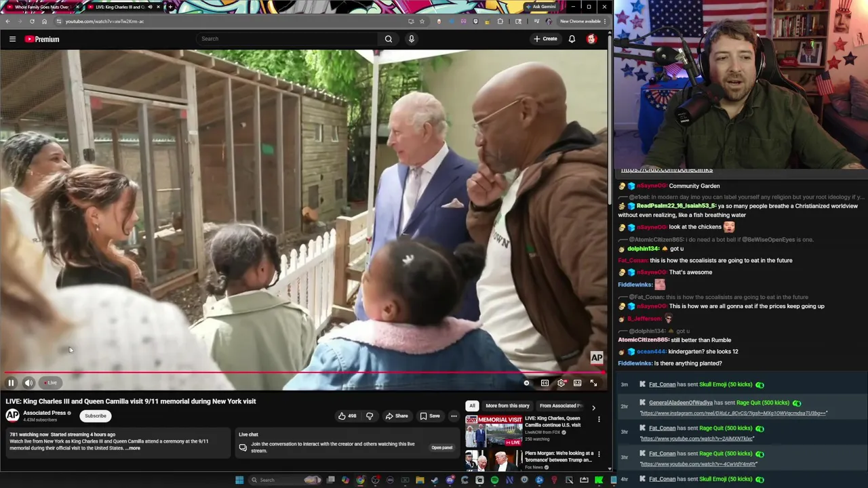Open youtube.com link ending 4CwVdY4mRY
Viewport: 868px width, 488px height.
[698, 464]
